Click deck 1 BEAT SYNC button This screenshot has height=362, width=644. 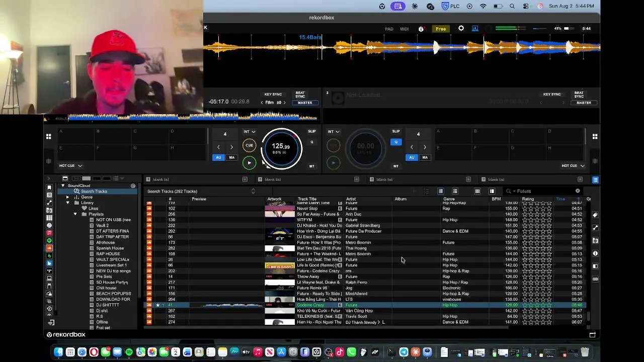coord(300,94)
